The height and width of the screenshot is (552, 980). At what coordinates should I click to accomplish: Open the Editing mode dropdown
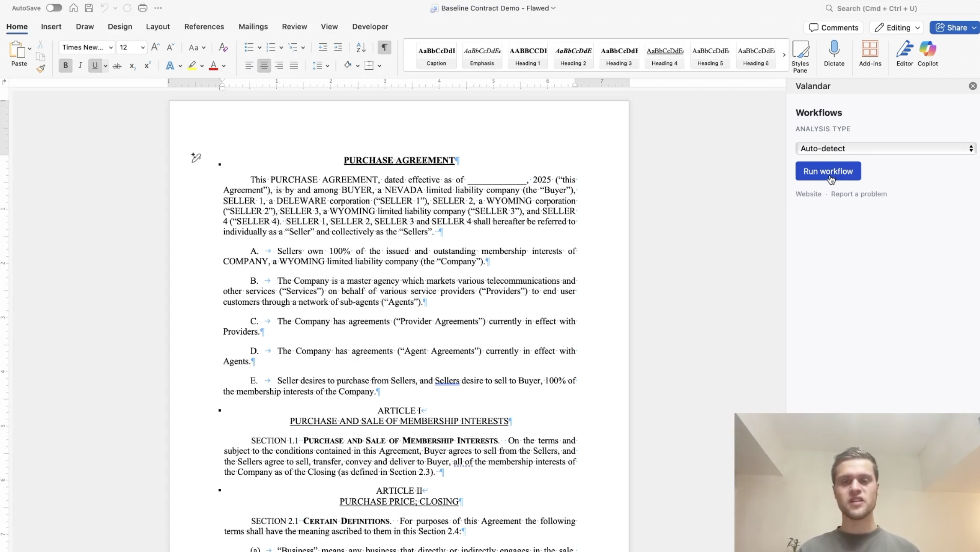click(x=897, y=28)
